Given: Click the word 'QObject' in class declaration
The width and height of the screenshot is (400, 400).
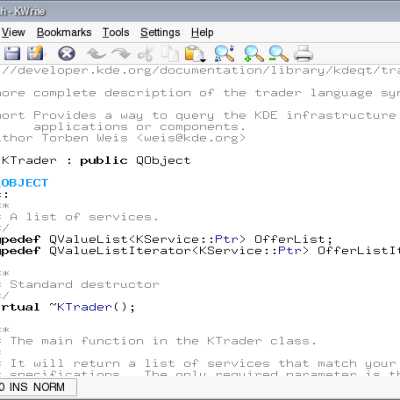Looking at the screenshot, I should (x=163, y=161).
